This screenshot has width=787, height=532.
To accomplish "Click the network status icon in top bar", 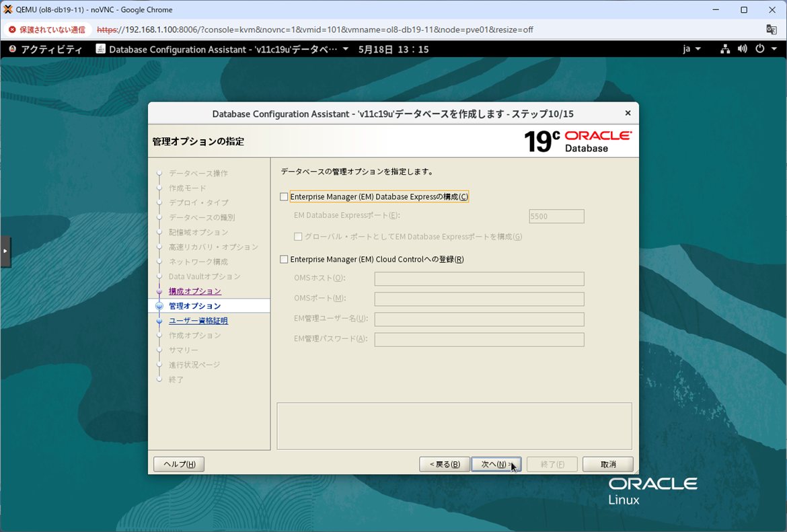I will click(x=724, y=48).
